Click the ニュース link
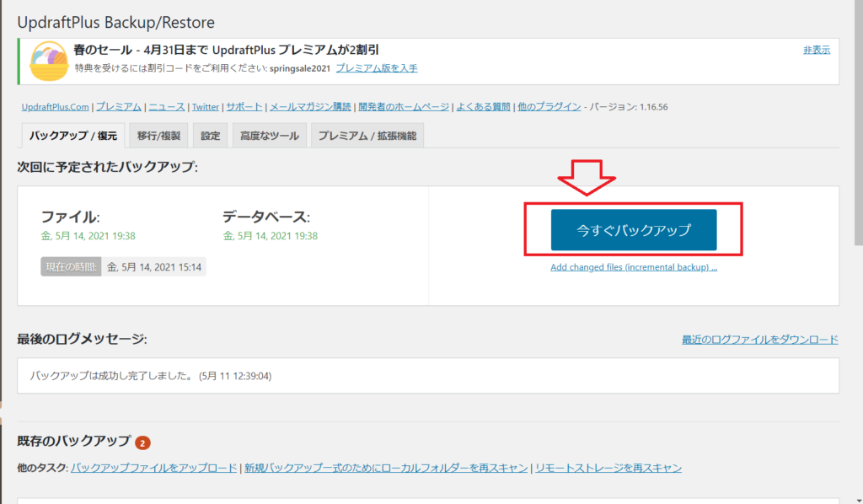863x504 pixels. (x=166, y=107)
